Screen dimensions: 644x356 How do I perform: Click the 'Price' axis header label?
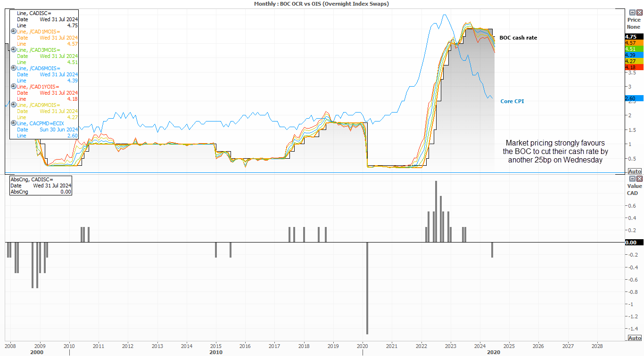point(634,20)
